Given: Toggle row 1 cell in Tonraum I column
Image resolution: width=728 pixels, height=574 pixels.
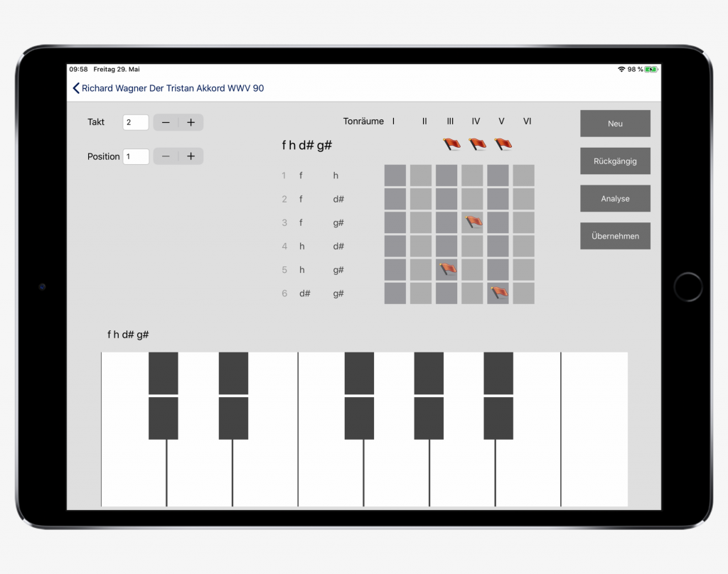Looking at the screenshot, I should point(395,175).
